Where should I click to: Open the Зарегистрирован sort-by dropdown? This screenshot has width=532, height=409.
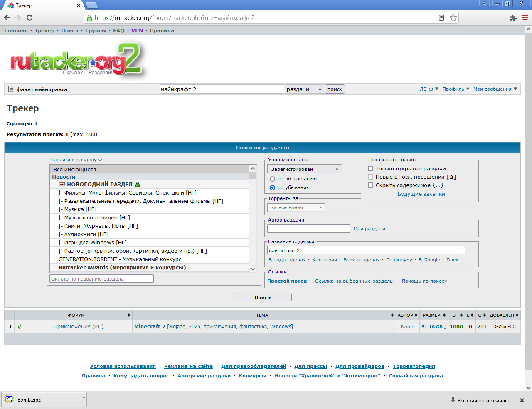pos(305,169)
